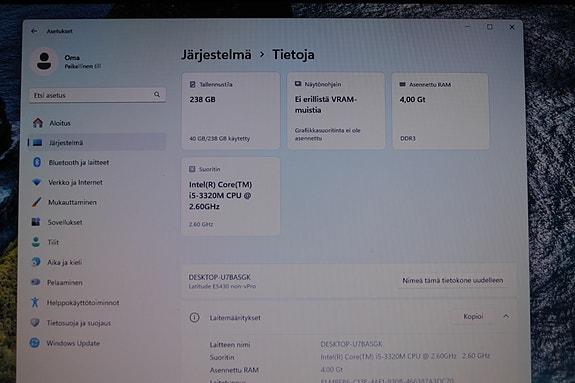Click the Näytönohjain display icon
575x383 pixels.
click(x=298, y=84)
